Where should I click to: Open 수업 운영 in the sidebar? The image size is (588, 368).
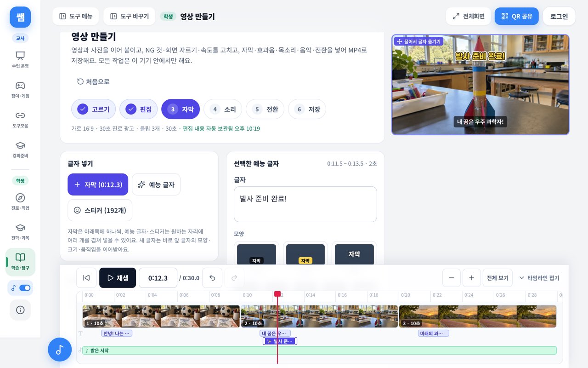20,60
